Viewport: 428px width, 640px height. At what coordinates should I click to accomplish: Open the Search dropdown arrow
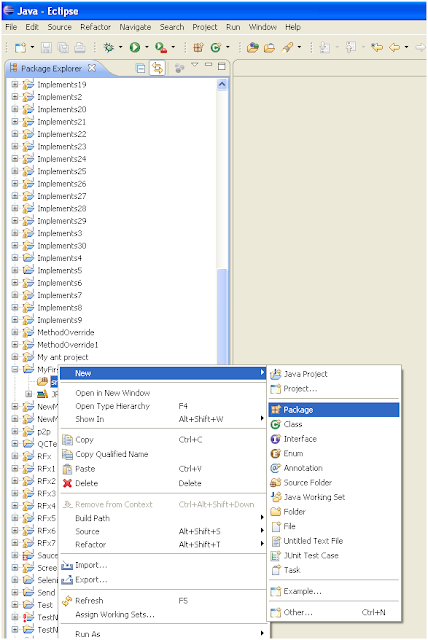tap(299, 48)
